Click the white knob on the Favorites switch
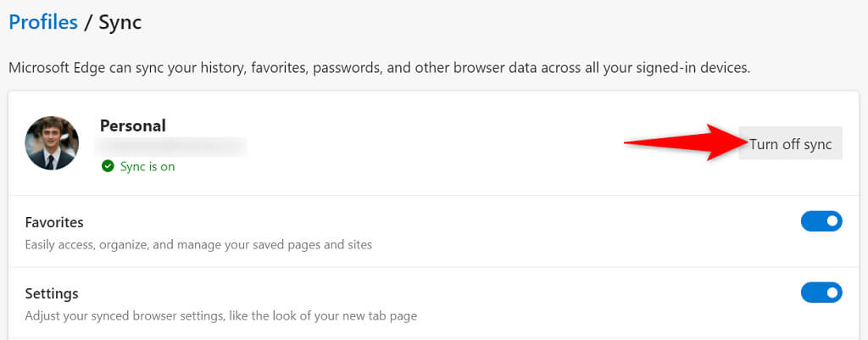Image resolution: width=868 pixels, height=340 pixels. [x=832, y=221]
